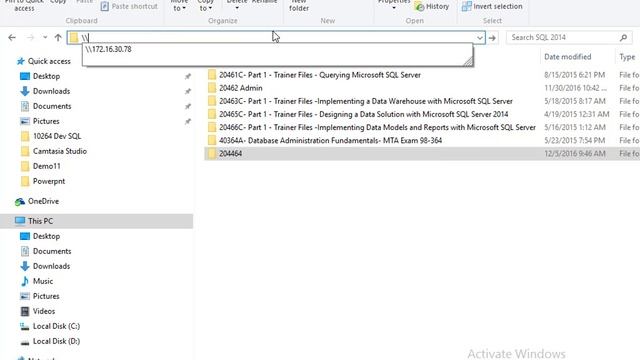The height and width of the screenshot is (360, 640).
Task: Click Invert selection
Action: point(492,6)
